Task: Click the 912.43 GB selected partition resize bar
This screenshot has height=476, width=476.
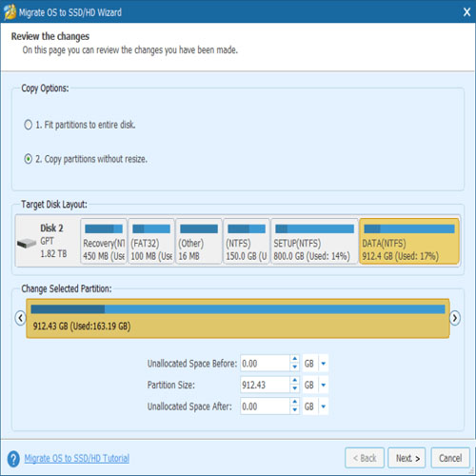Action: click(x=238, y=318)
